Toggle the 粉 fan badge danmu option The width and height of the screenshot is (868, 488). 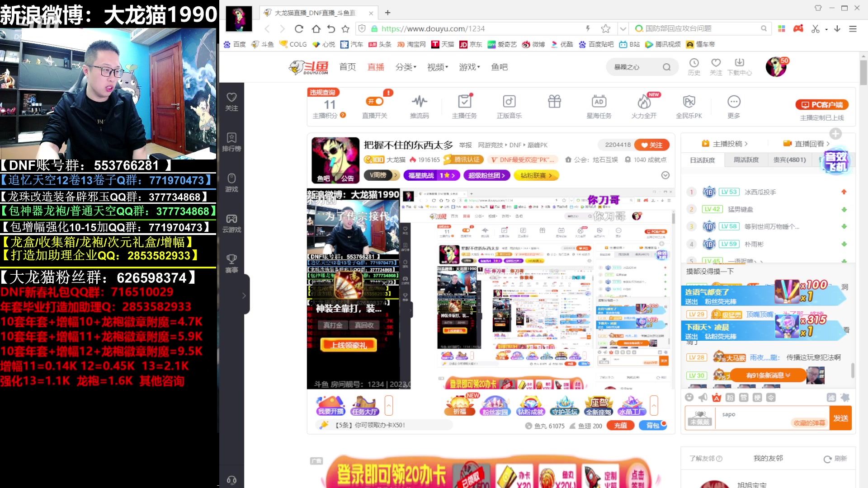click(x=730, y=397)
